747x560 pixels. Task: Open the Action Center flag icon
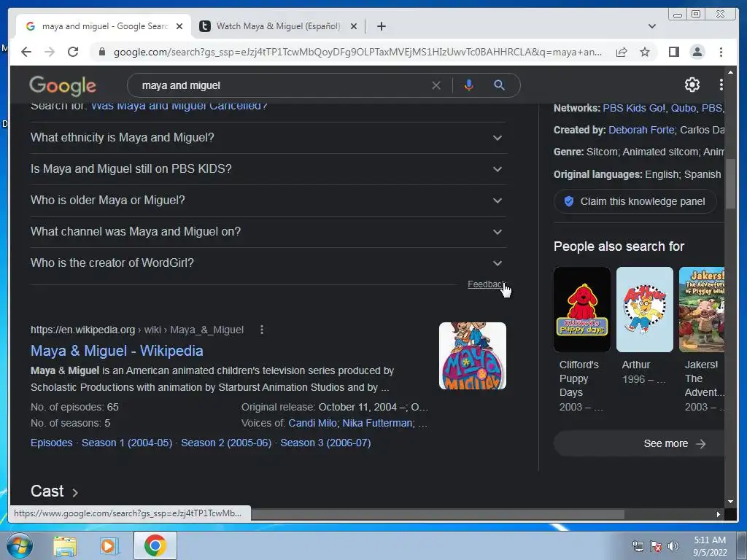click(x=656, y=546)
